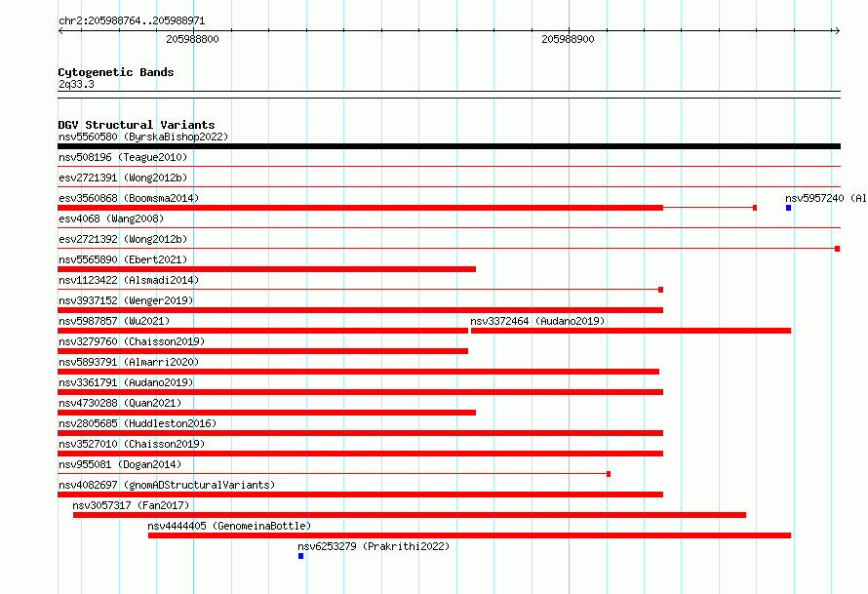The width and height of the screenshot is (868, 594).
Task: Click the red nsv4730288 (Quan2021) bar
Action: 266,413
